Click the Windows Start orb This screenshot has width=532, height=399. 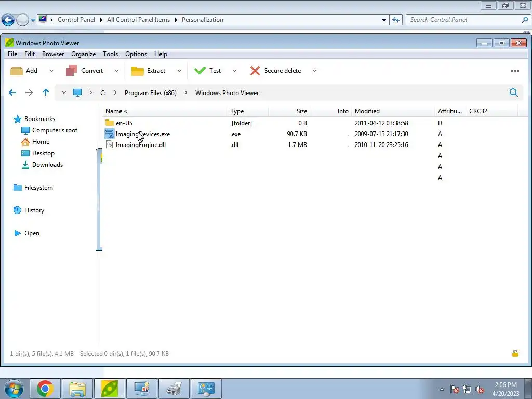pyautogui.click(x=14, y=389)
